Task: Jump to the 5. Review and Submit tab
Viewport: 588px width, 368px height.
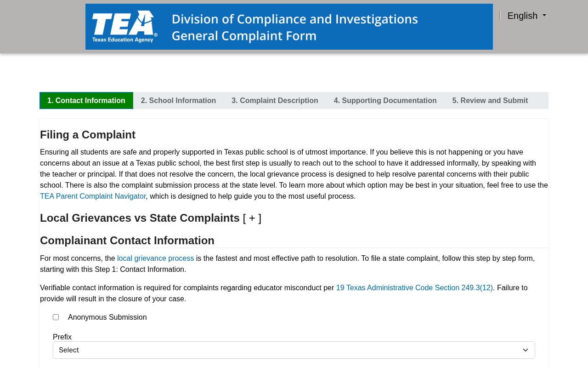Action: 490,101
